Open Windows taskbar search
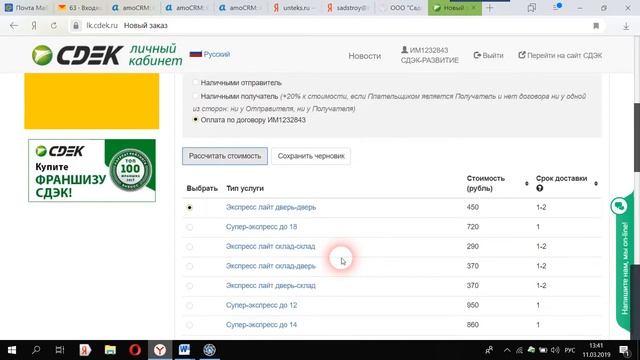 (36, 350)
